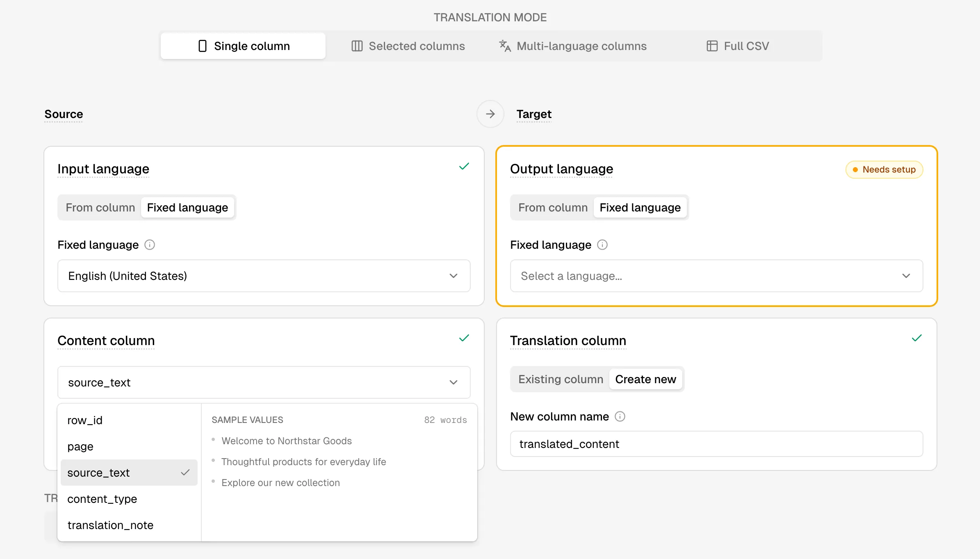Choose row_id from column list

pyautogui.click(x=129, y=420)
